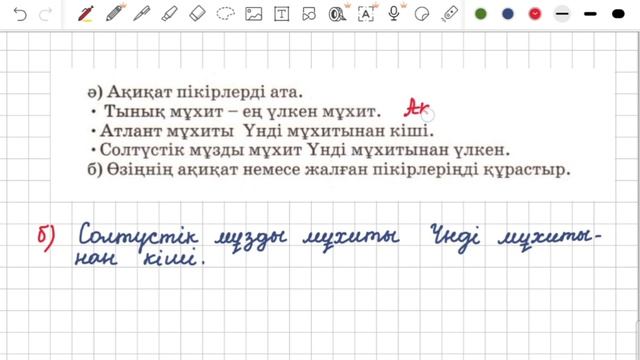Select the lasso selection tool
Screen dimensions: 640x360
pos(225,14)
